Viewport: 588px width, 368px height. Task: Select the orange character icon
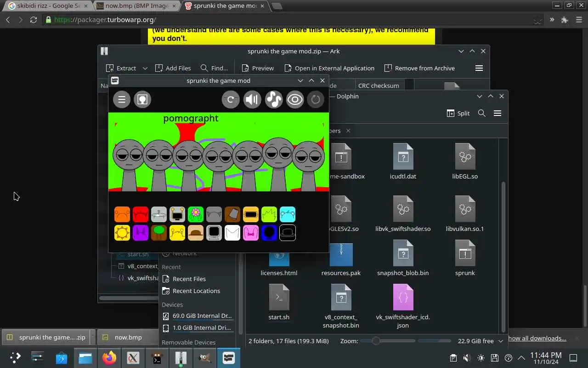(122, 214)
